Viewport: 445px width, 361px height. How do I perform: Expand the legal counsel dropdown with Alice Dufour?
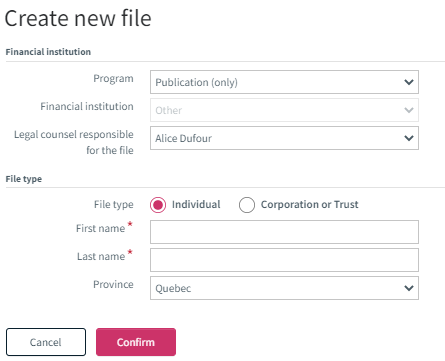pos(284,138)
